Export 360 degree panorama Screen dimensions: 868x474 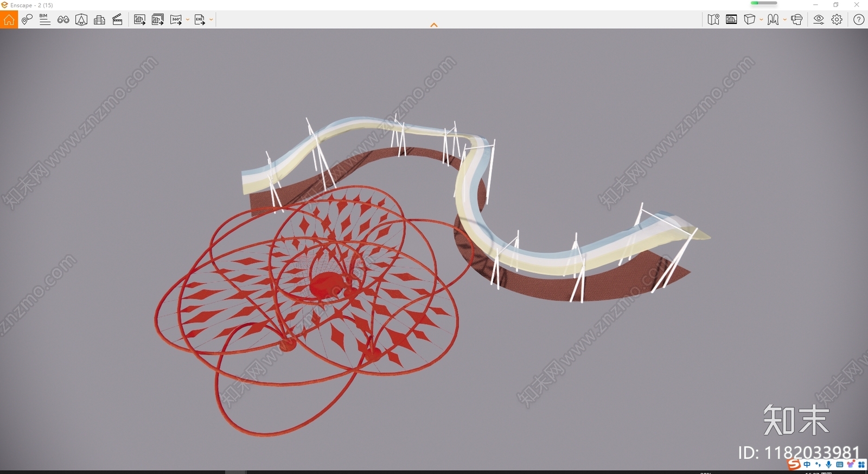tap(176, 20)
